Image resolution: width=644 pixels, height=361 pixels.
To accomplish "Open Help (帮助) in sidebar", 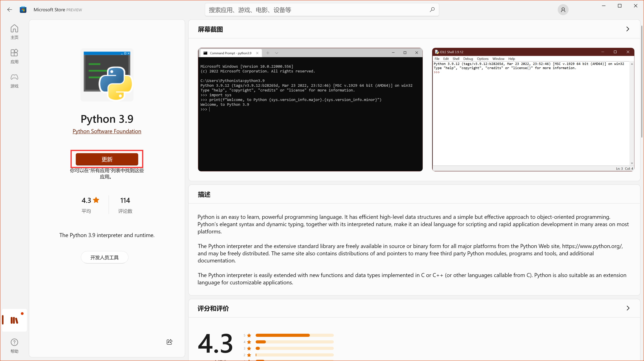I will (14, 346).
